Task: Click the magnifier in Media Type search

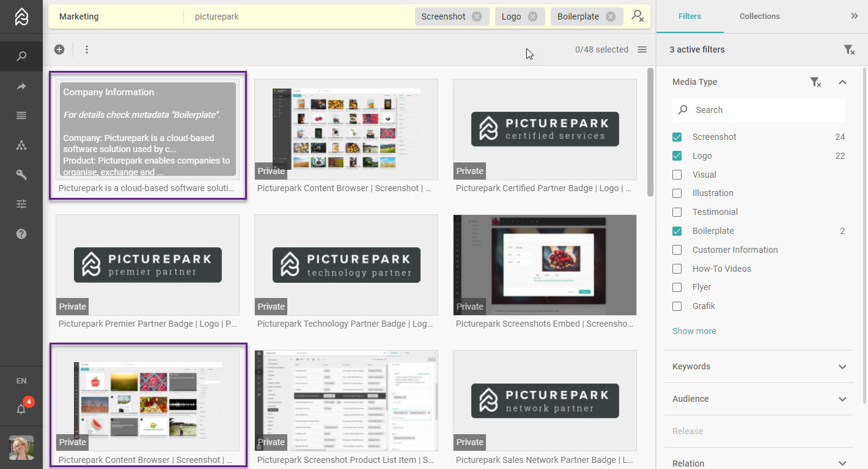Action: (x=683, y=110)
